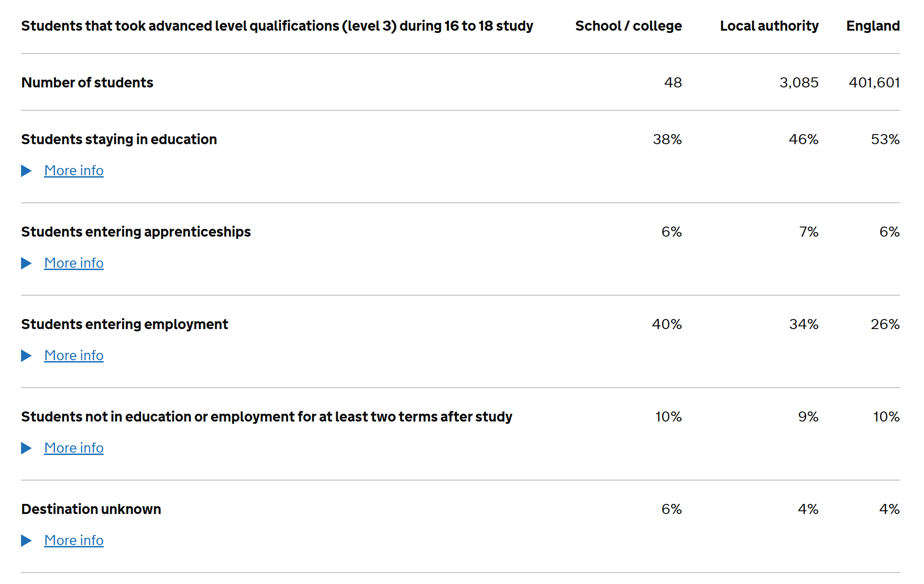This screenshot has width=924, height=584.
Task: Click the 53% England staying in education value
Action: tap(885, 140)
